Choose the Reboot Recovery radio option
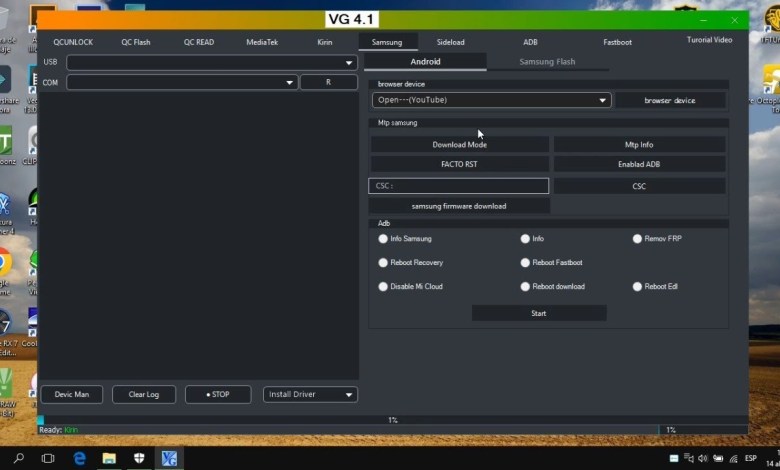 [x=383, y=263]
